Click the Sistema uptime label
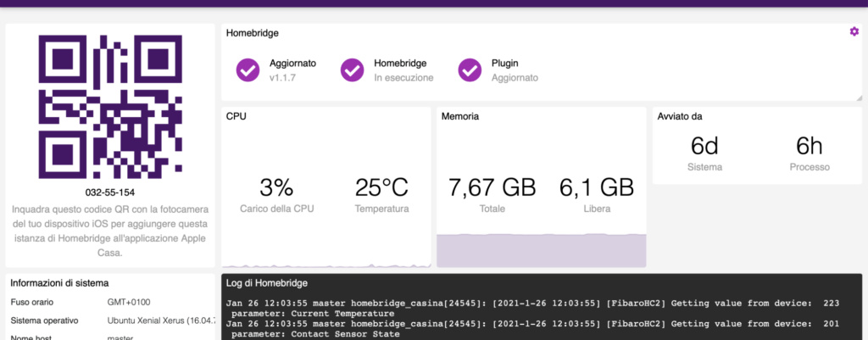Image resolution: width=868 pixels, height=340 pixels. click(704, 167)
